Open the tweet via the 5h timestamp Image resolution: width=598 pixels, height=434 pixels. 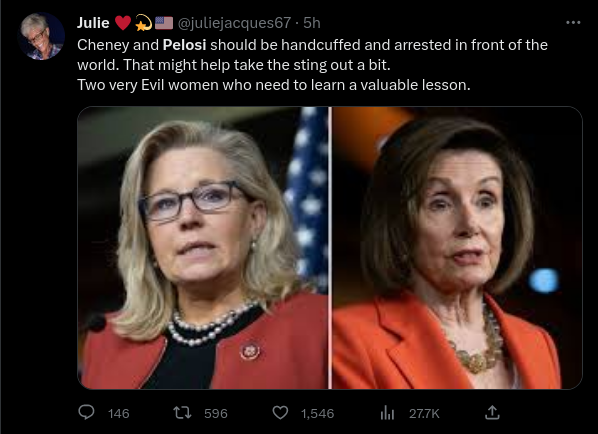point(312,23)
